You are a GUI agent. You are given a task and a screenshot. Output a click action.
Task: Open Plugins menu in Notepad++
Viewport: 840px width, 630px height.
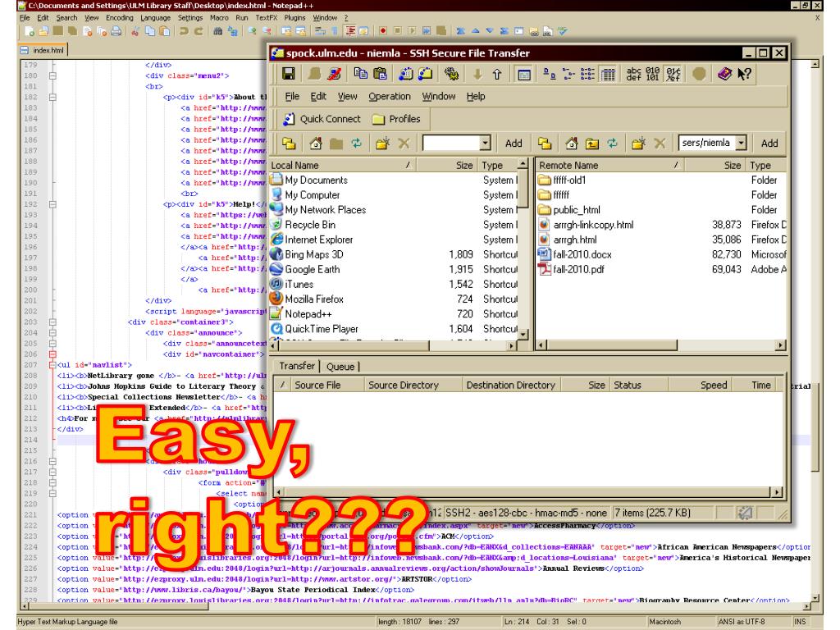coord(294,18)
